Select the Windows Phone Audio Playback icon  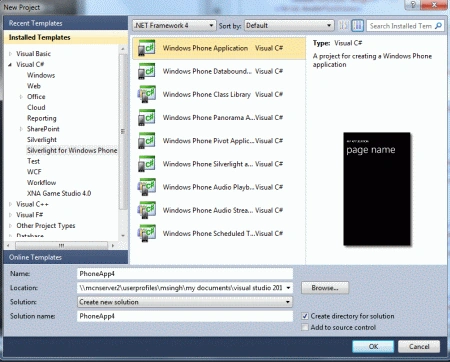147,187
